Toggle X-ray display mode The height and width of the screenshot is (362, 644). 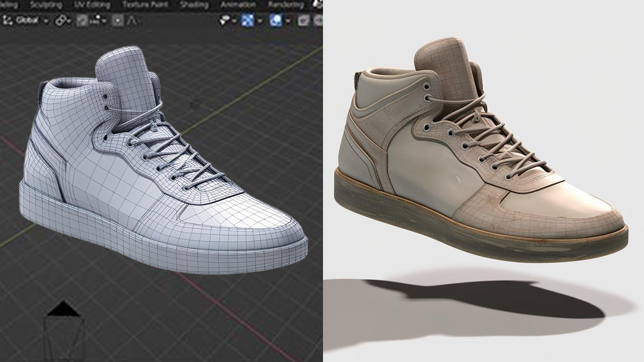coord(304,21)
